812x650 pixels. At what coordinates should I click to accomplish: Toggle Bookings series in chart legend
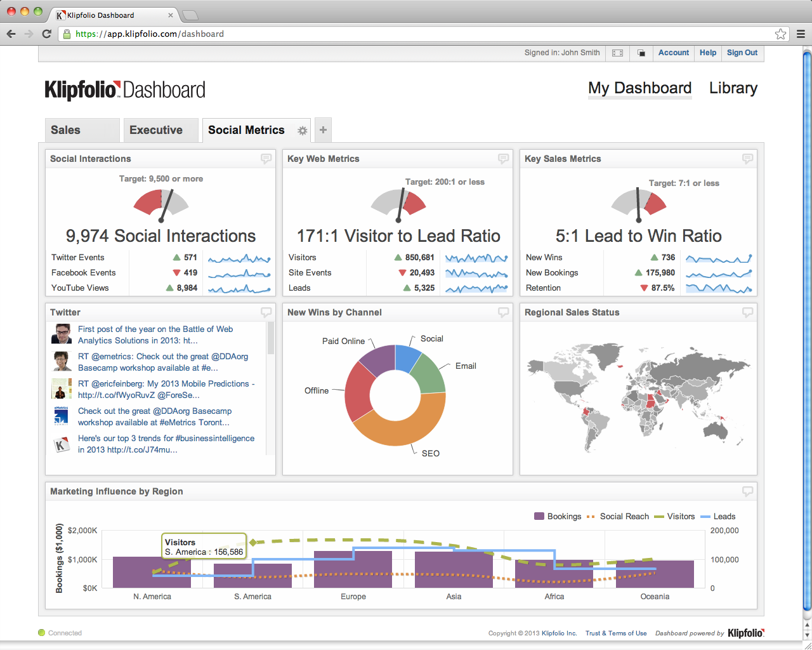[x=558, y=516]
